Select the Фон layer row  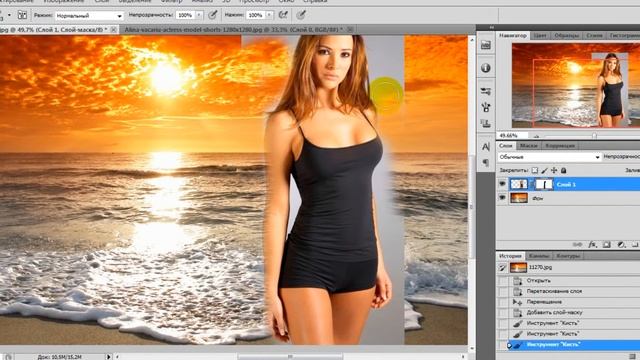(568, 198)
